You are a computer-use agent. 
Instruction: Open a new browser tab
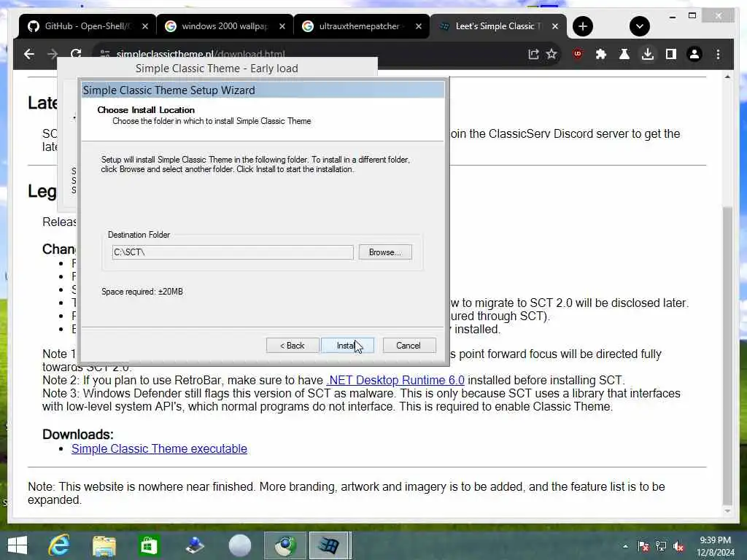coord(583,26)
